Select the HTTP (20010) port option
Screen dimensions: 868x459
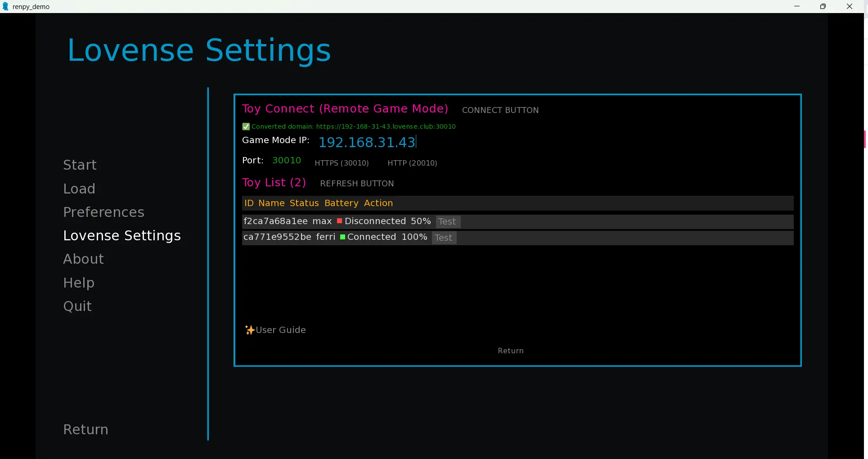point(412,163)
